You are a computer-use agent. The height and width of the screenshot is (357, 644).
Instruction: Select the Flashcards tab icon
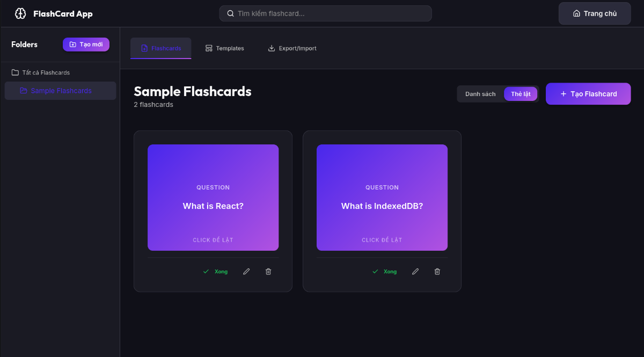point(143,48)
